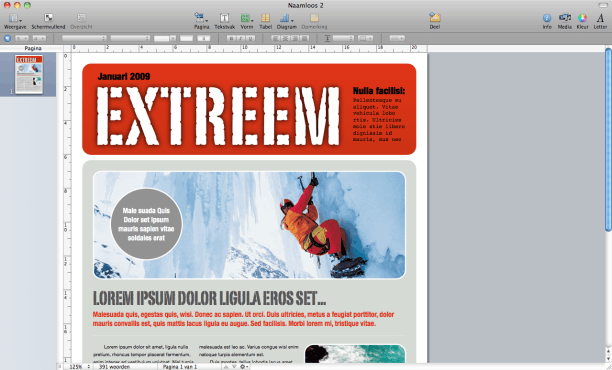Click the LOREM IPSUM DOLOR headline

click(209, 298)
